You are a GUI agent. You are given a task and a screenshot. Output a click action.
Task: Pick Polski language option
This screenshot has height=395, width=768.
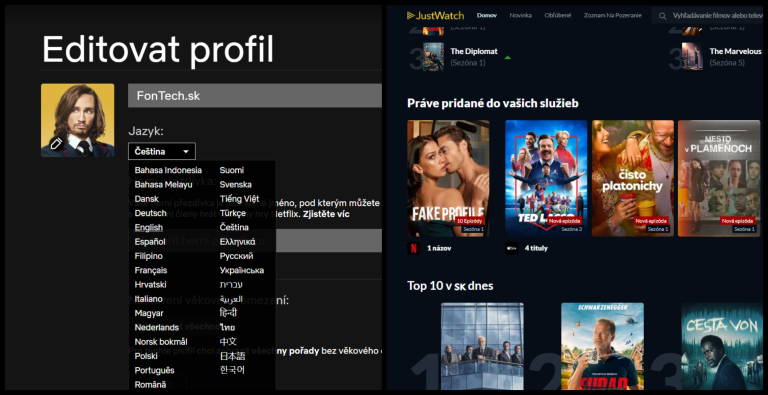click(146, 356)
